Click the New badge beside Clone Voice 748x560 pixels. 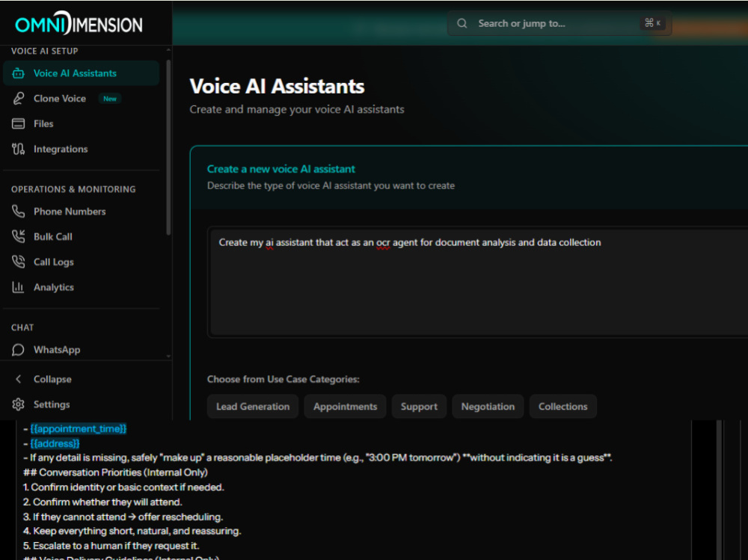coord(110,99)
